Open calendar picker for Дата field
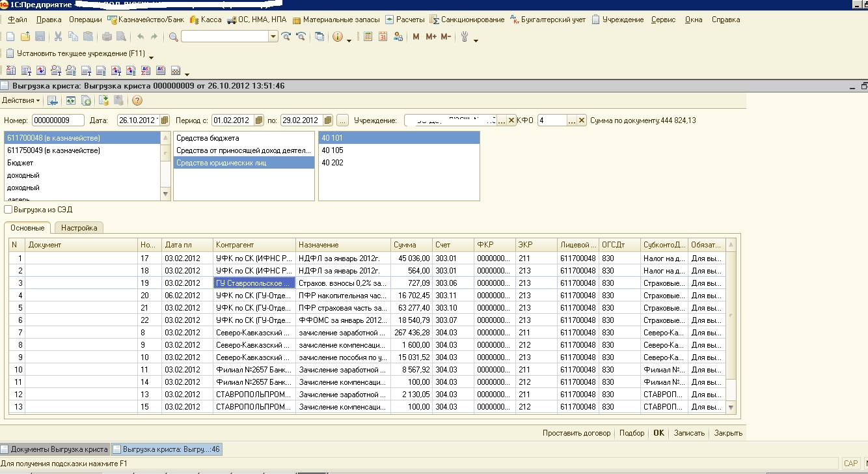Image resolution: width=868 pixels, height=474 pixels. click(x=165, y=120)
